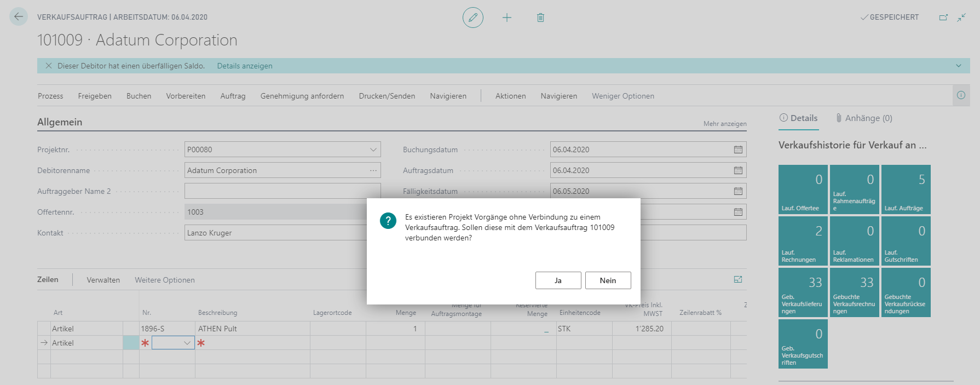Click Weniger Optionen
This screenshot has width=980, height=385.
(623, 96)
